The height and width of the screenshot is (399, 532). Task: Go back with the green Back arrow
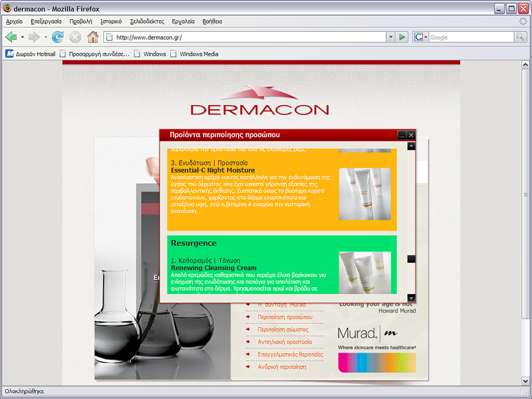click(x=11, y=37)
